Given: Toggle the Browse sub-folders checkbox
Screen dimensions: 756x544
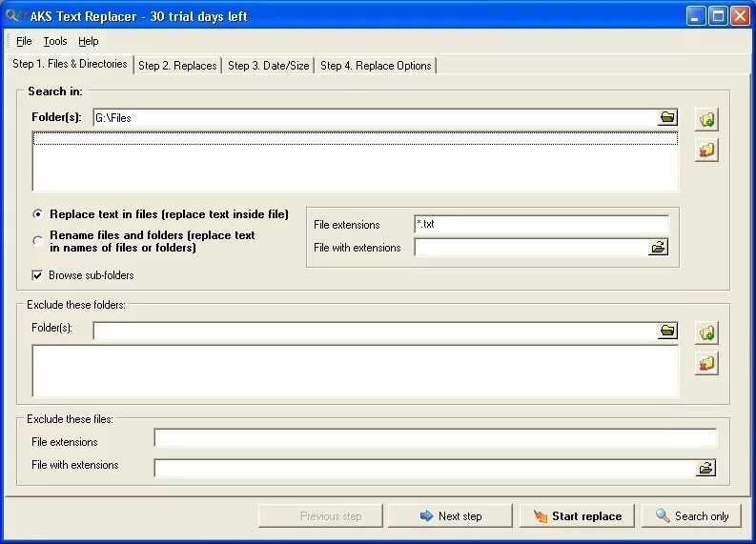Looking at the screenshot, I should pos(37,275).
